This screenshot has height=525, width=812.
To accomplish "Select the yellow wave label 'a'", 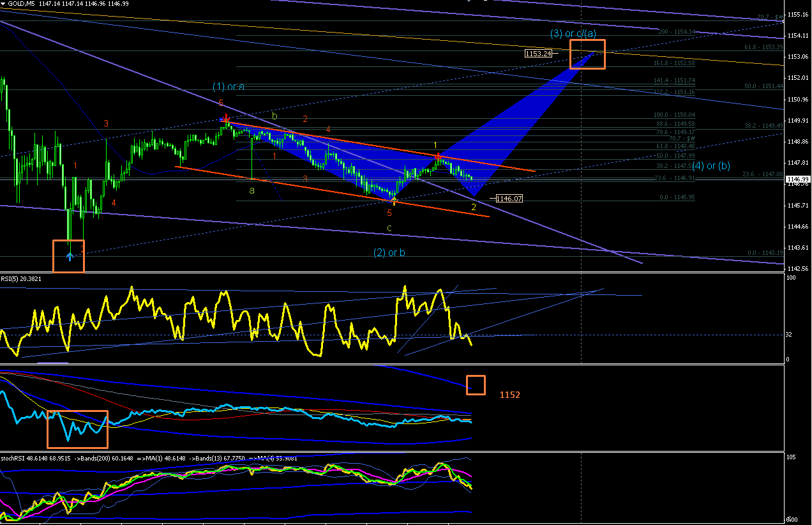I will [251, 190].
